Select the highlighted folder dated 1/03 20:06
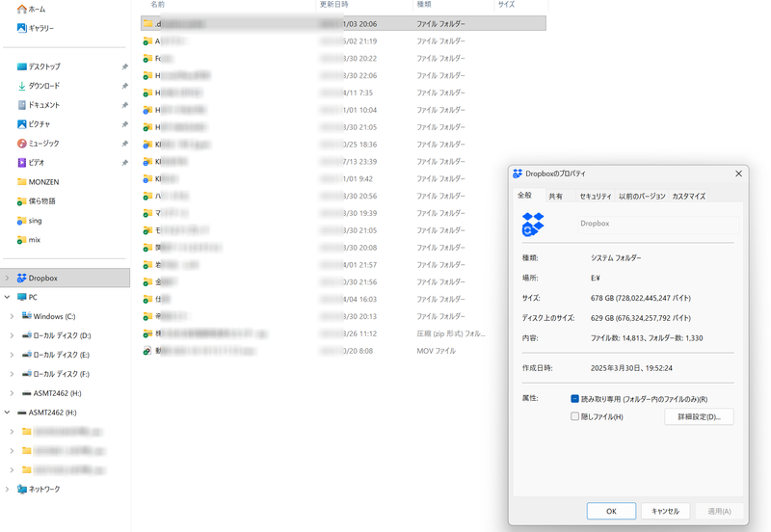 click(x=343, y=23)
